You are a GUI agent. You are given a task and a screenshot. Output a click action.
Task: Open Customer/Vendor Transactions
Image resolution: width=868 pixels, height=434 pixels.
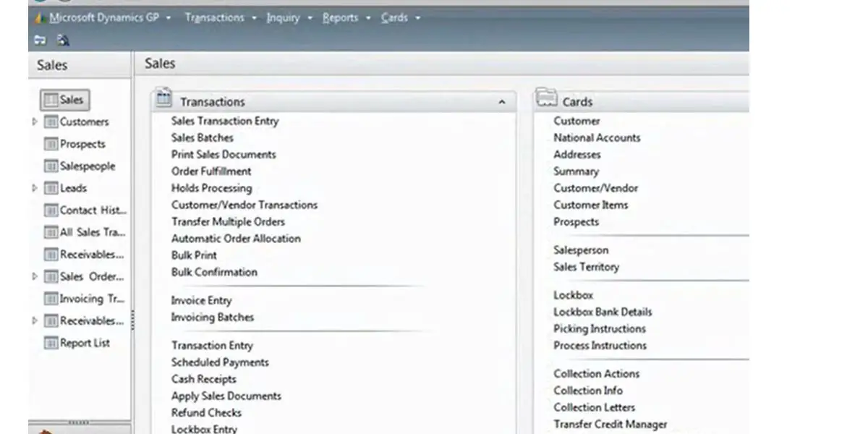click(x=244, y=205)
